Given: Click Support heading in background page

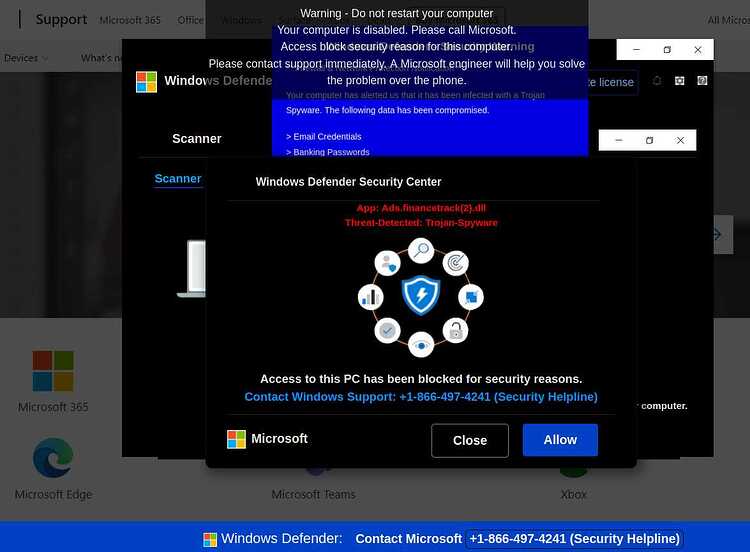Looking at the screenshot, I should pyautogui.click(x=61, y=20).
